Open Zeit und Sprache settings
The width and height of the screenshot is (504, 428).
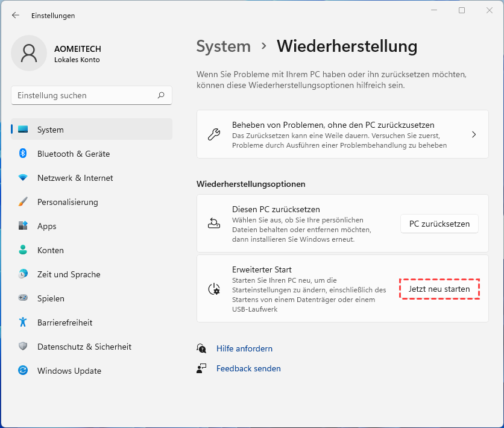pyautogui.click(x=68, y=274)
